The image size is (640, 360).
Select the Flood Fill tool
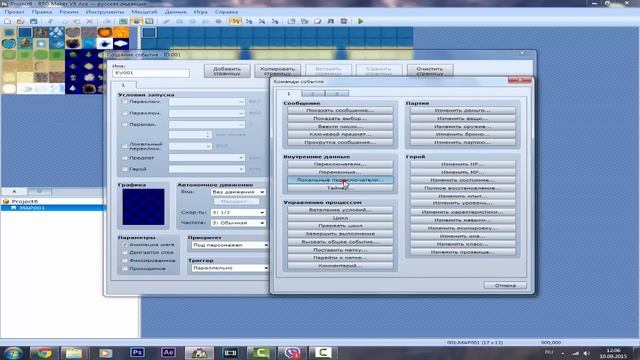206,21
